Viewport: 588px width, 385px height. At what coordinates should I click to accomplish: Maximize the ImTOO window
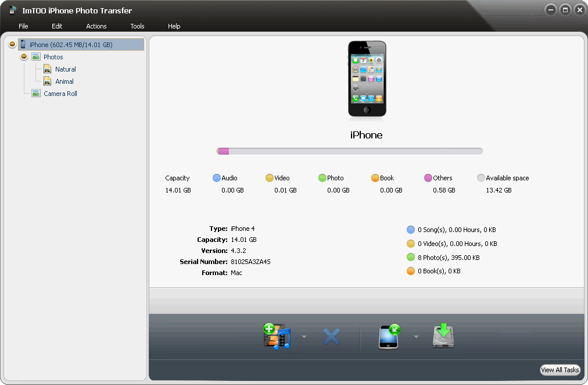click(x=565, y=10)
